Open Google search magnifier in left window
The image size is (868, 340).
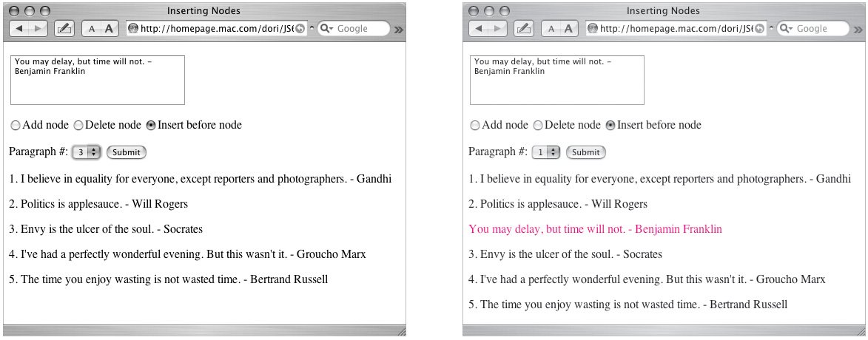tap(326, 29)
